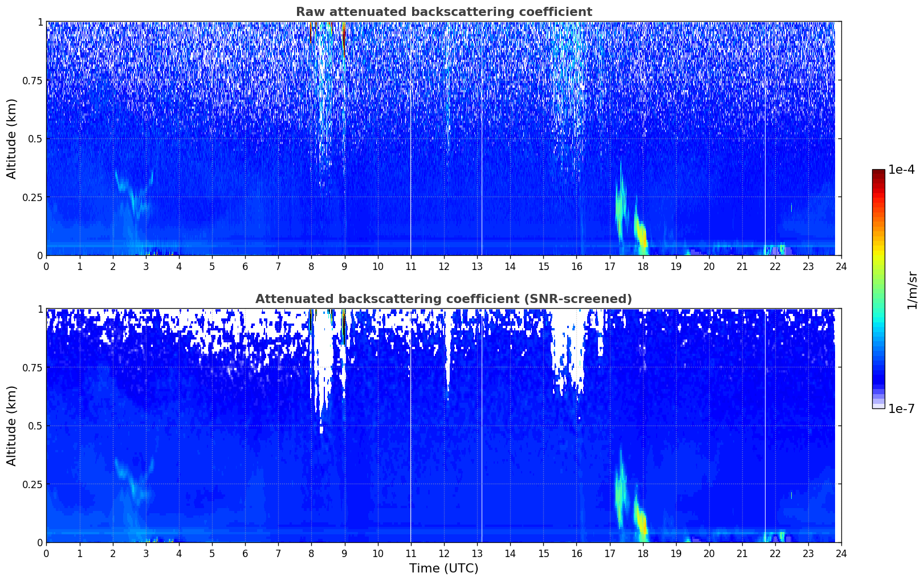Image resolution: width=924 pixels, height=581 pixels.
Task: Click altitude tick '0.25' on SNR-screened plot
Action: pos(32,484)
